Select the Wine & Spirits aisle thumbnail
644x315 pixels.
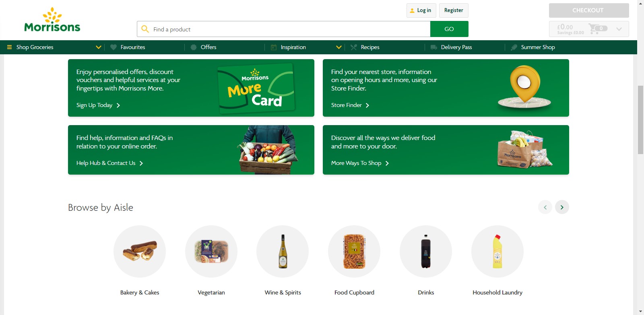coord(283,251)
